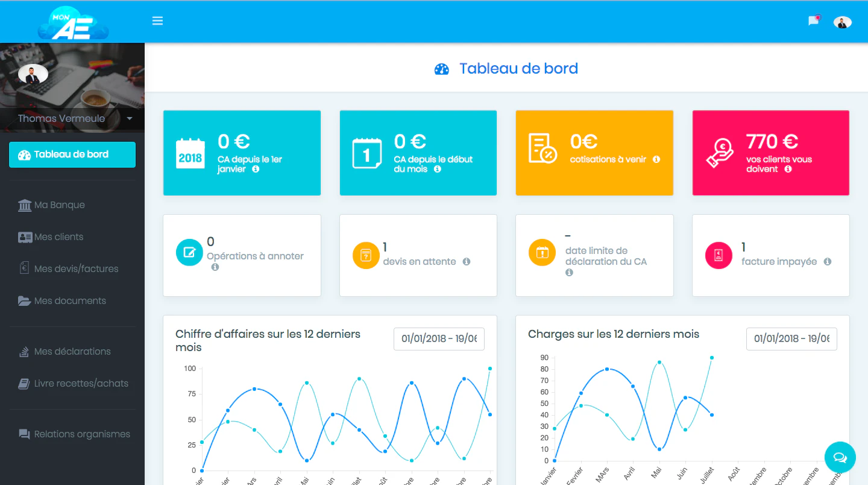This screenshot has height=485, width=868.
Task: Open Mes déclarations in sidebar
Action: pyautogui.click(x=72, y=352)
